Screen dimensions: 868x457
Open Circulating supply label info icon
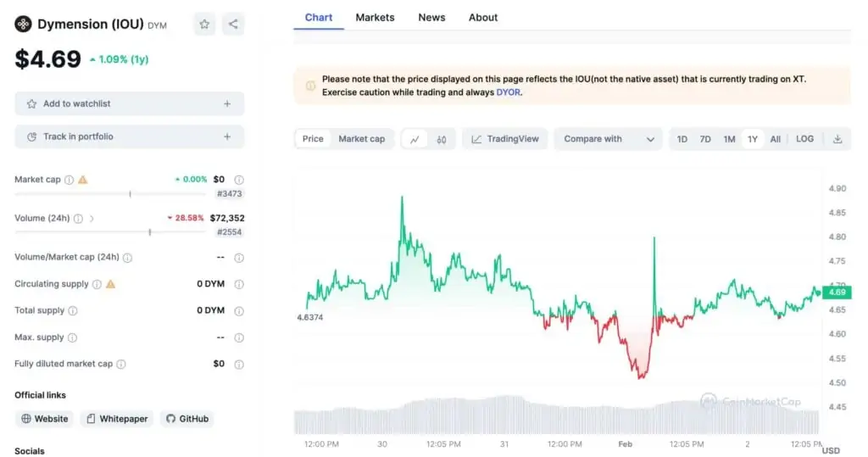[97, 284]
